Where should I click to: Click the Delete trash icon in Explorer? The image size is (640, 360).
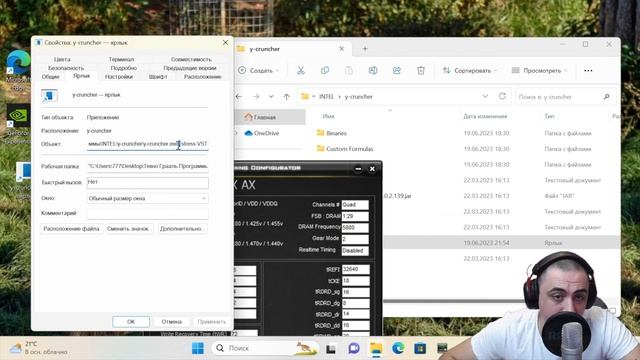tap(421, 71)
